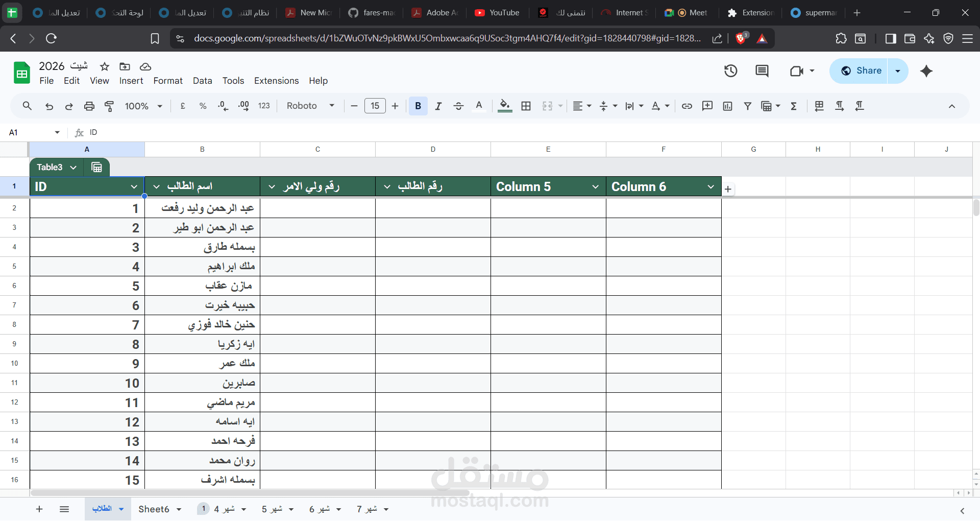Open the Insert menu

[x=131, y=81]
